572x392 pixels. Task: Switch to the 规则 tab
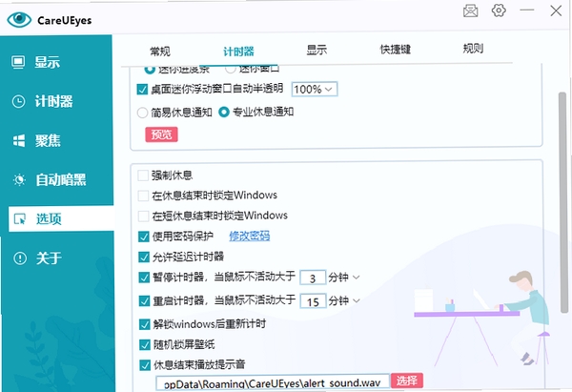[x=473, y=49]
